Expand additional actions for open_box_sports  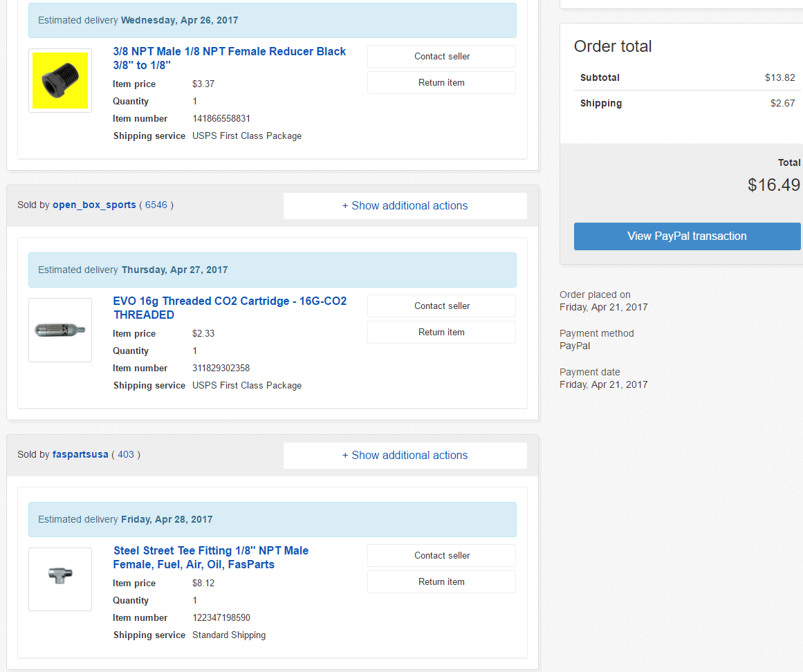pyautogui.click(x=405, y=206)
